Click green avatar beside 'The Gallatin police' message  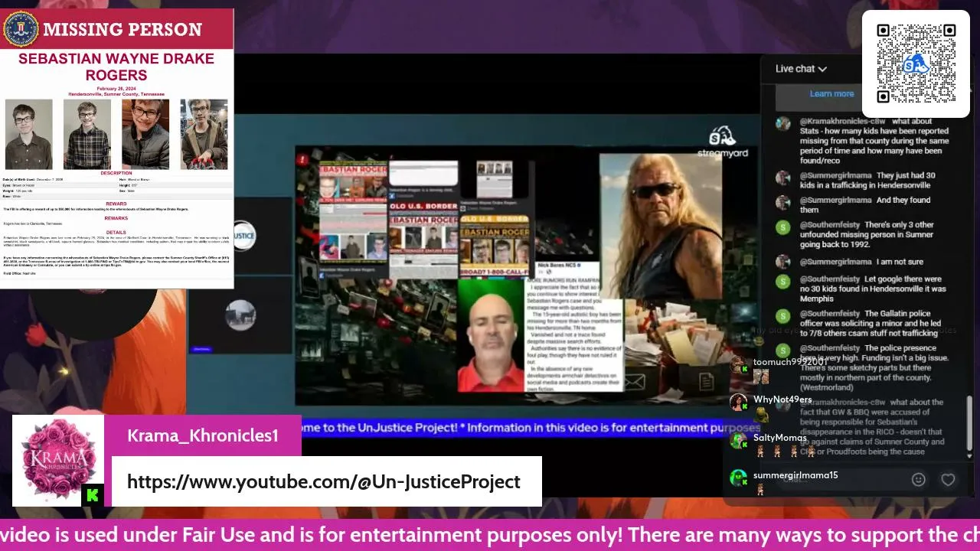tap(782, 315)
